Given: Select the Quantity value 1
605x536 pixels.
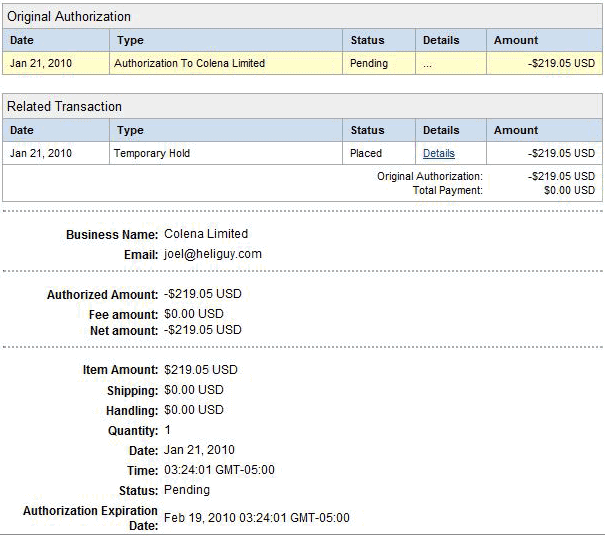Looking at the screenshot, I should point(167,430).
